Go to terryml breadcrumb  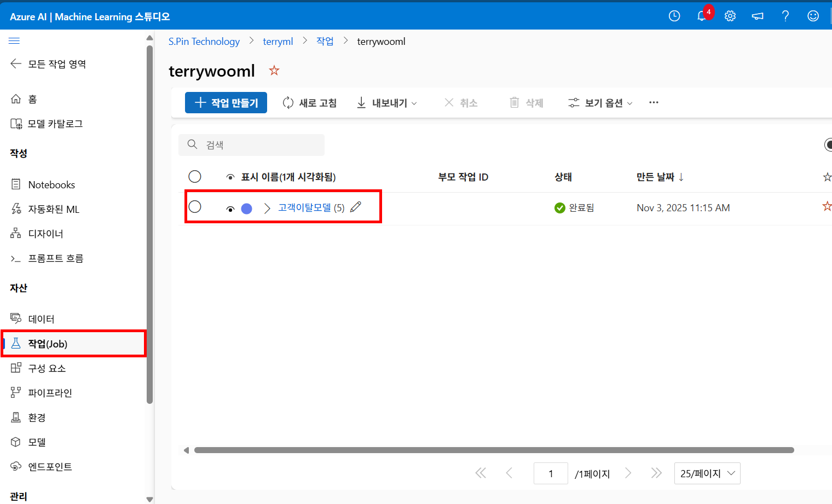click(x=278, y=42)
